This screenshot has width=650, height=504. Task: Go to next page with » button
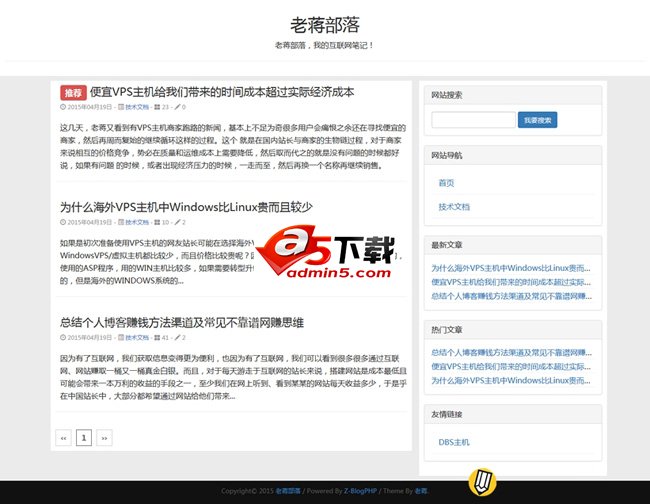(x=104, y=438)
